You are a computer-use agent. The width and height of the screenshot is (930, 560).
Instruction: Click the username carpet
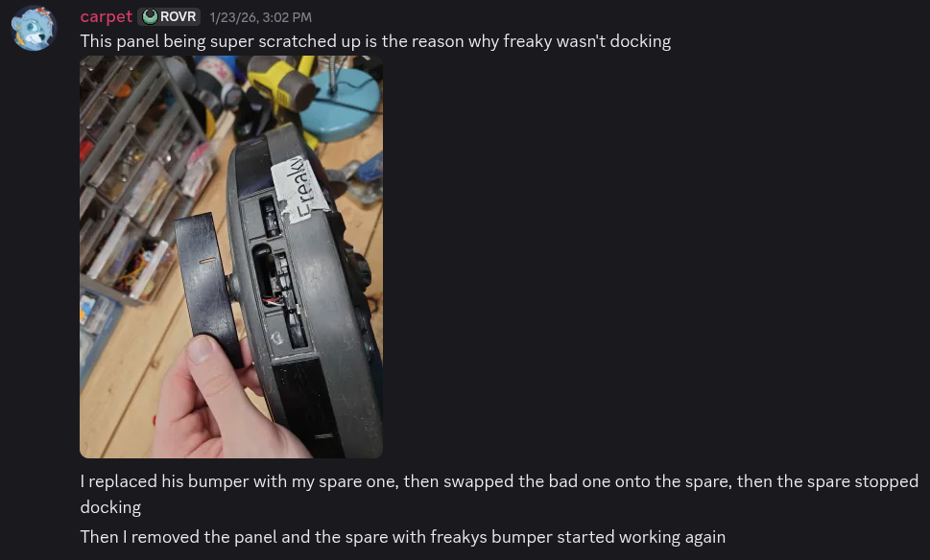pos(107,16)
